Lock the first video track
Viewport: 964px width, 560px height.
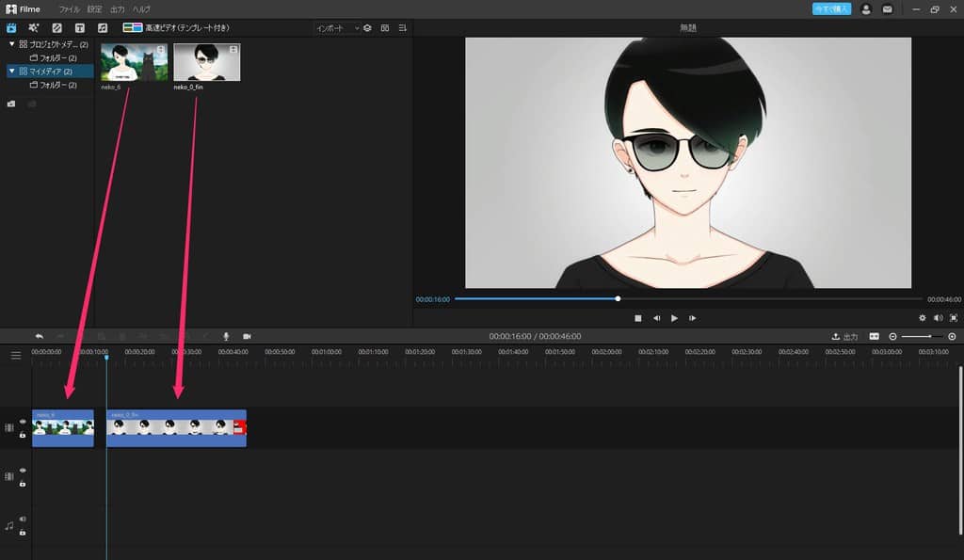23,435
